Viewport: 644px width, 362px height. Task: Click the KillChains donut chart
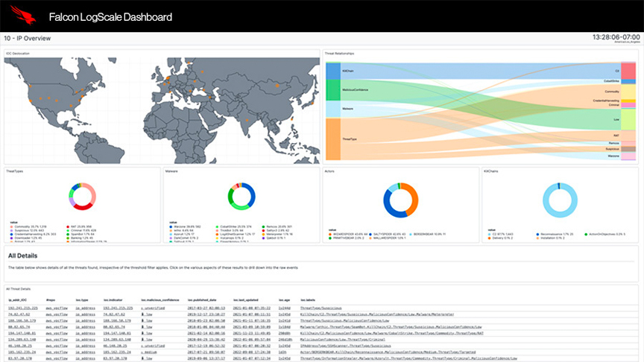pos(561,200)
